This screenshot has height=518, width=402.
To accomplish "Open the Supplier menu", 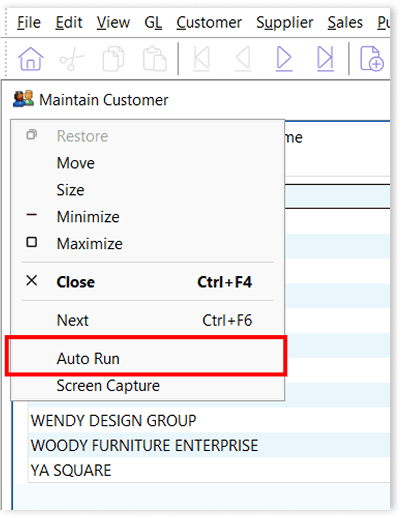I will pyautogui.click(x=284, y=23).
